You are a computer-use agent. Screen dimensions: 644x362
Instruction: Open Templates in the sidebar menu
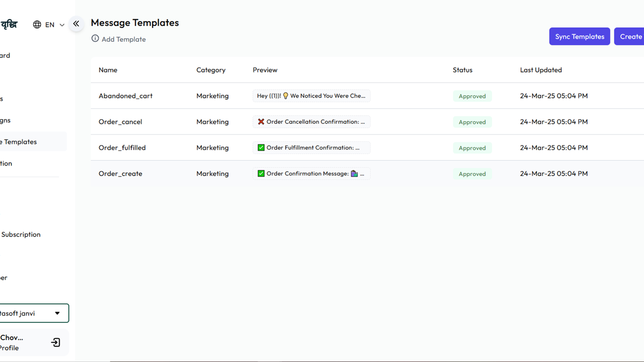(20, 142)
